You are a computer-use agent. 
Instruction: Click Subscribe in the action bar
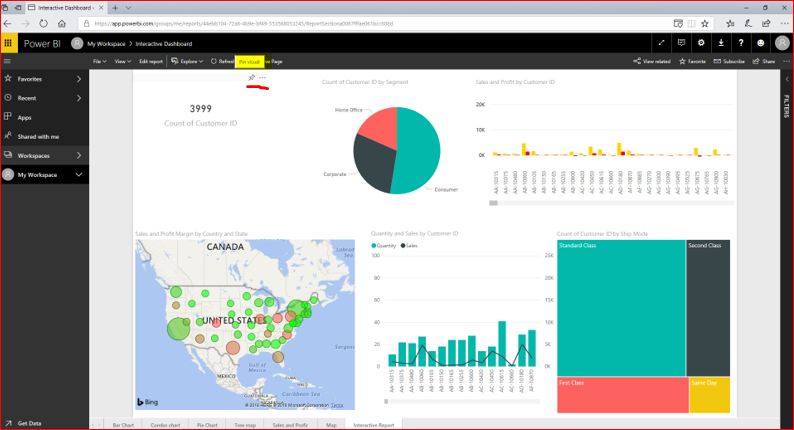pos(729,61)
